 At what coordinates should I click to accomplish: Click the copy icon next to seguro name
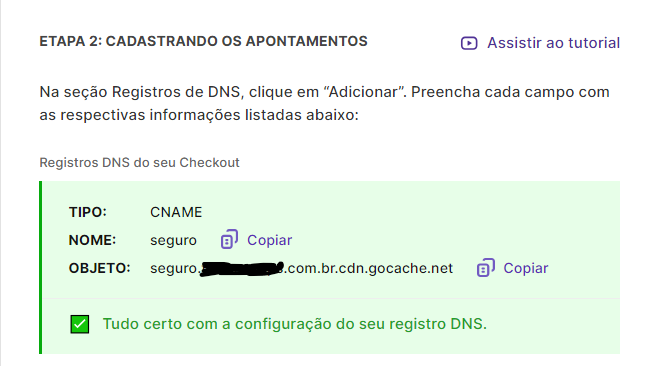(229, 239)
